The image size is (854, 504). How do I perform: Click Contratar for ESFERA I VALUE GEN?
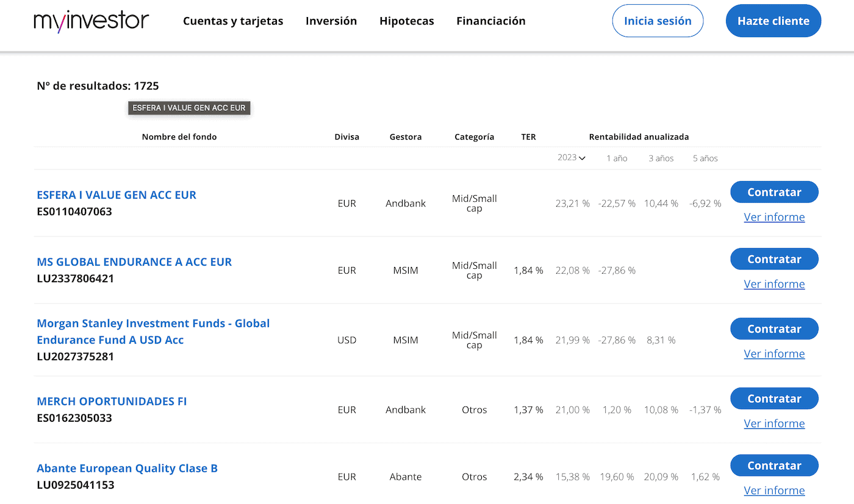(774, 192)
